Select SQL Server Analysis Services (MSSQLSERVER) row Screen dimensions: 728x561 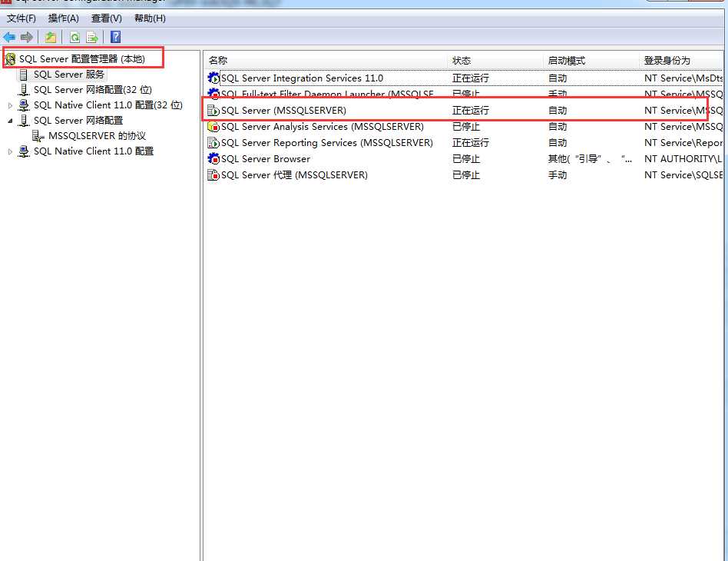(x=465, y=127)
